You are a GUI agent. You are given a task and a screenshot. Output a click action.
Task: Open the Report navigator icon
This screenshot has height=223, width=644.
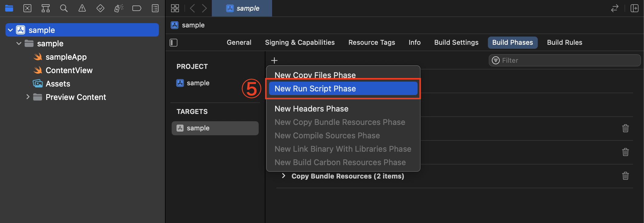pos(155,8)
